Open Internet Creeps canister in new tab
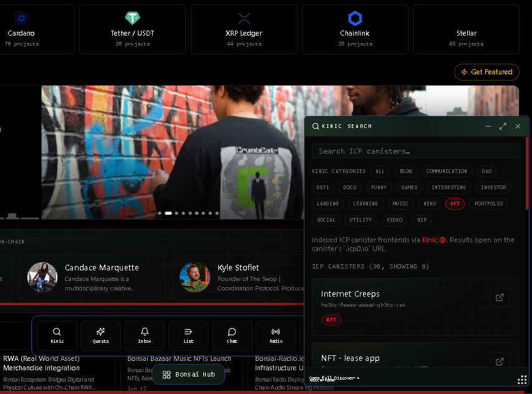Image resolution: width=532 pixels, height=394 pixels. click(500, 298)
